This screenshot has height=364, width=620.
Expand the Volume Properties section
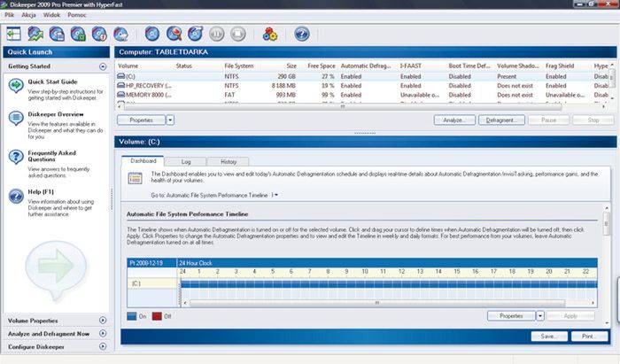point(103,320)
